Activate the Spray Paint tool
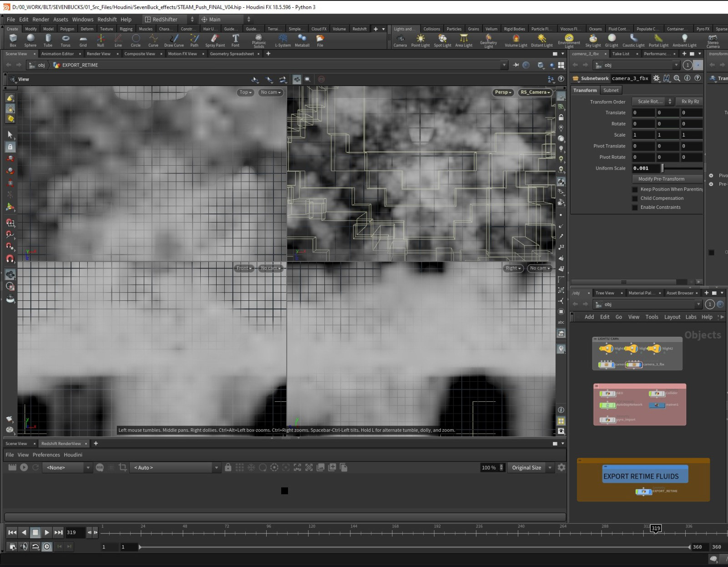Screen dimensions: 728x567 pyautogui.click(x=215, y=40)
